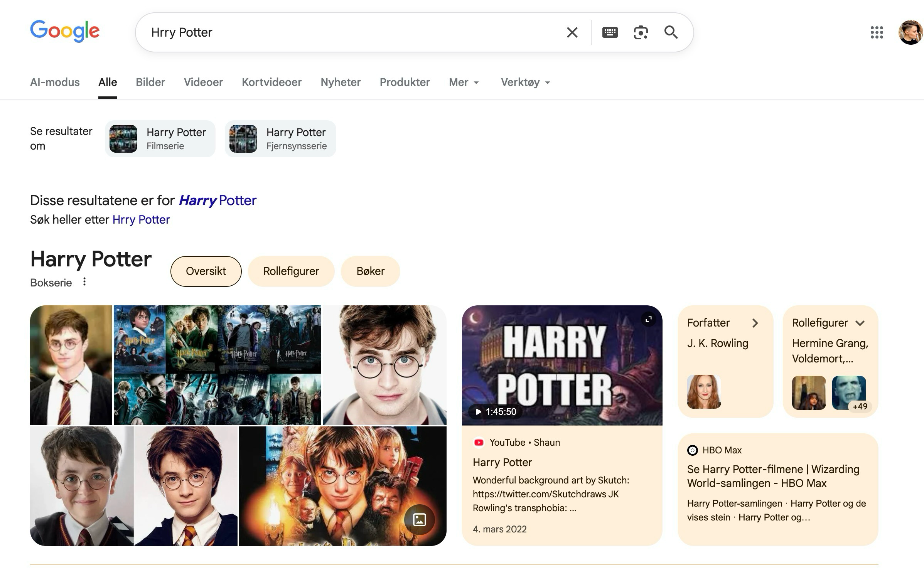The height and width of the screenshot is (576, 924).
Task: Expand the Mer dropdown menu
Action: tap(464, 82)
